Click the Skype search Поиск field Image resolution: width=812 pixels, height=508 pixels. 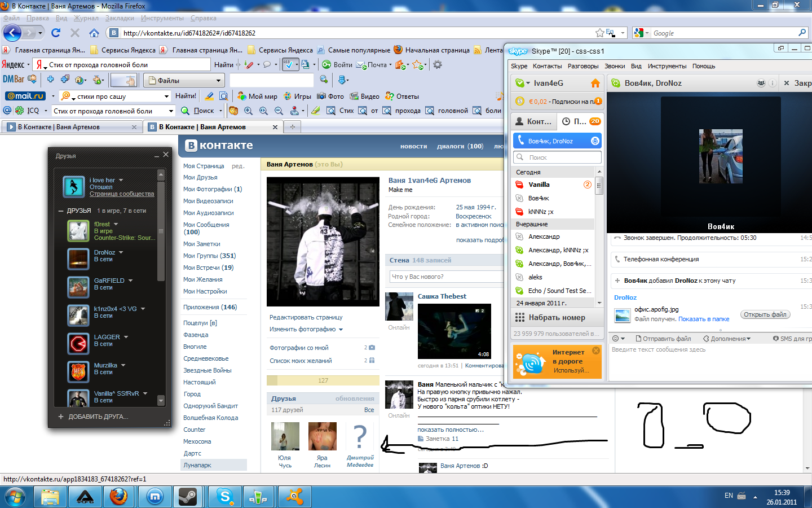557,157
